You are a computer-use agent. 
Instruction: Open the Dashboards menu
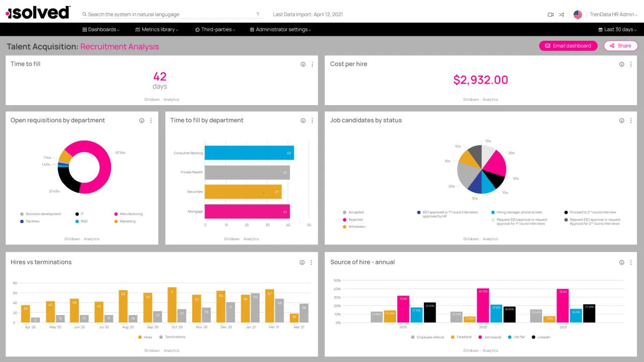pyautogui.click(x=101, y=29)
